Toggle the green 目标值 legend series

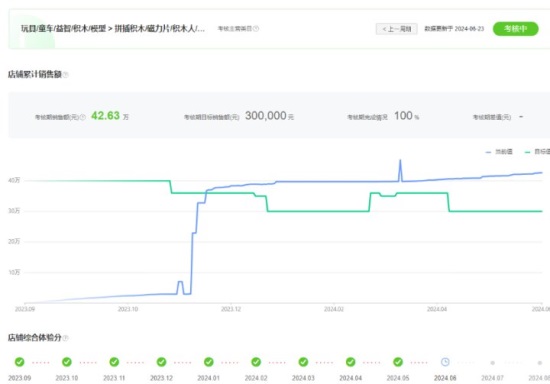pos(537,152)
